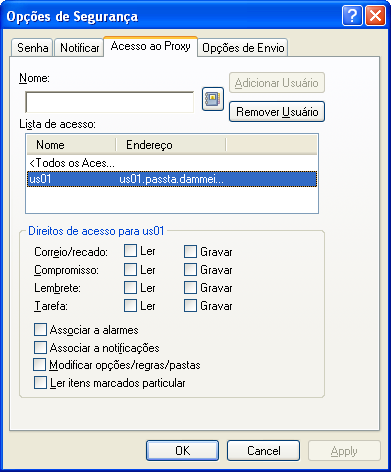Check Ler for Compromisso
The image size is (391, 472).
[x=130, y=269]
